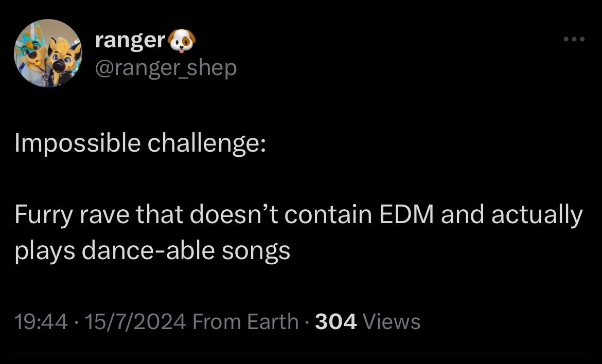Open the @ranger_shep handle link
Image resolution: width=602 pixels, height=364 pixels.
[166, 67]
